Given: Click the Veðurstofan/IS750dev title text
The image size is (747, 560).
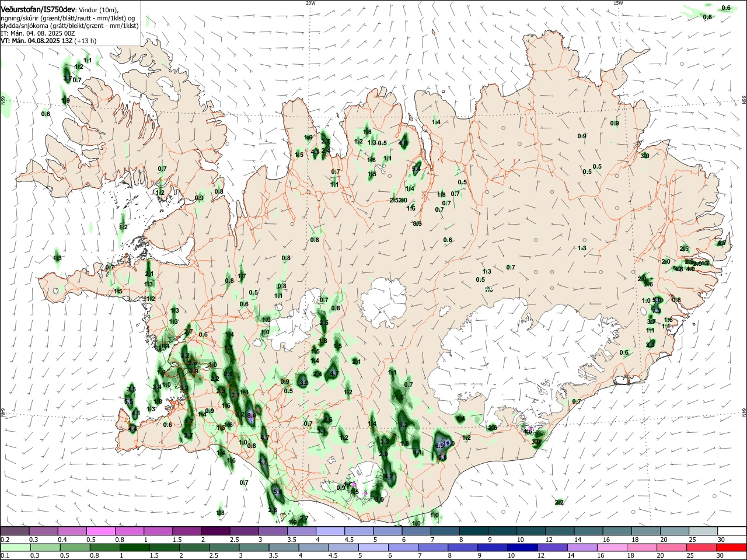Looking at the screenshot, I should tap(38, 9).
